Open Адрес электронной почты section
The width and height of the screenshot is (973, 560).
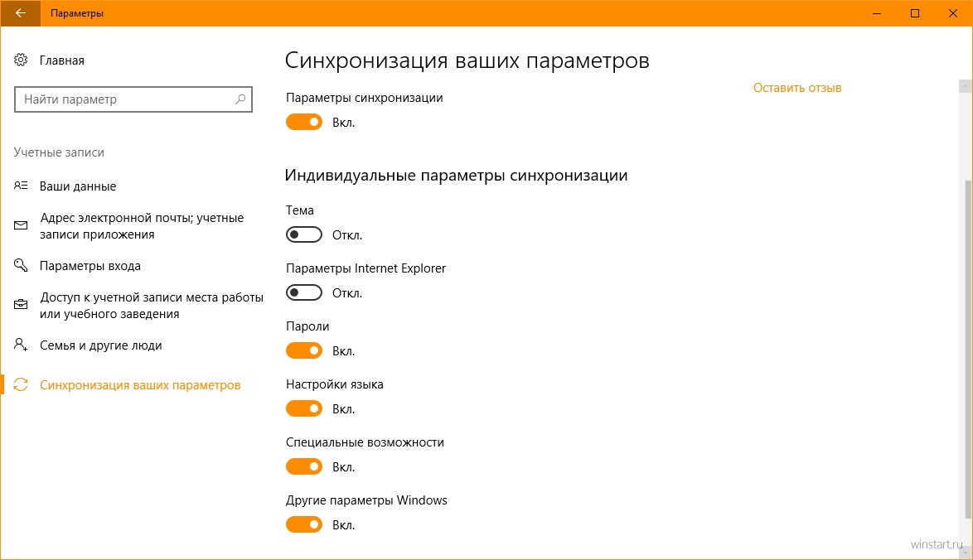tap(142, 225)
